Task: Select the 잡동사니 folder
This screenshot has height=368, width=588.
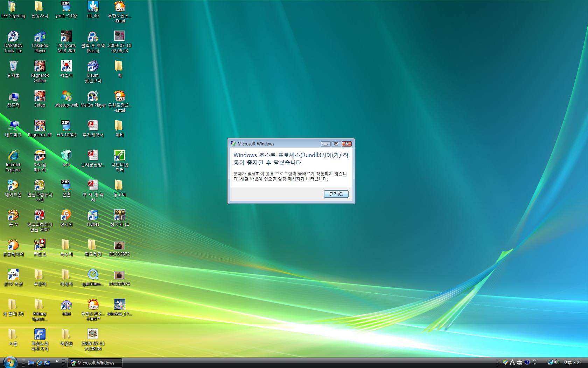Action: 40,9
